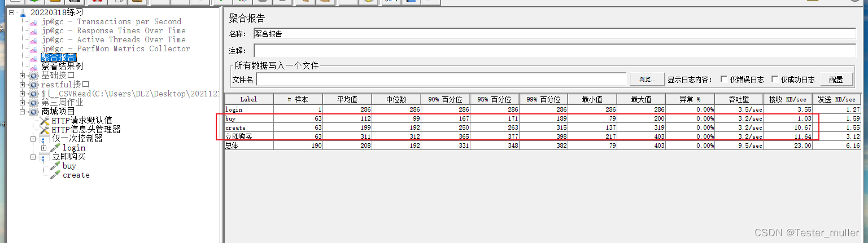868x243 pixels.
Task: Click the 接收 KB/sec column header
Action: [x=788, y=99]
